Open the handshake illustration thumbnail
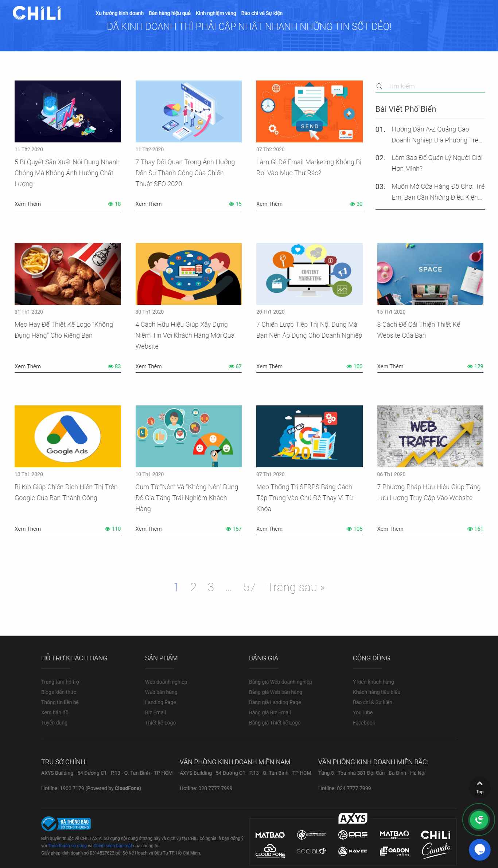The width and height of the screenshot is (498, 868). (x=188, y=274)
